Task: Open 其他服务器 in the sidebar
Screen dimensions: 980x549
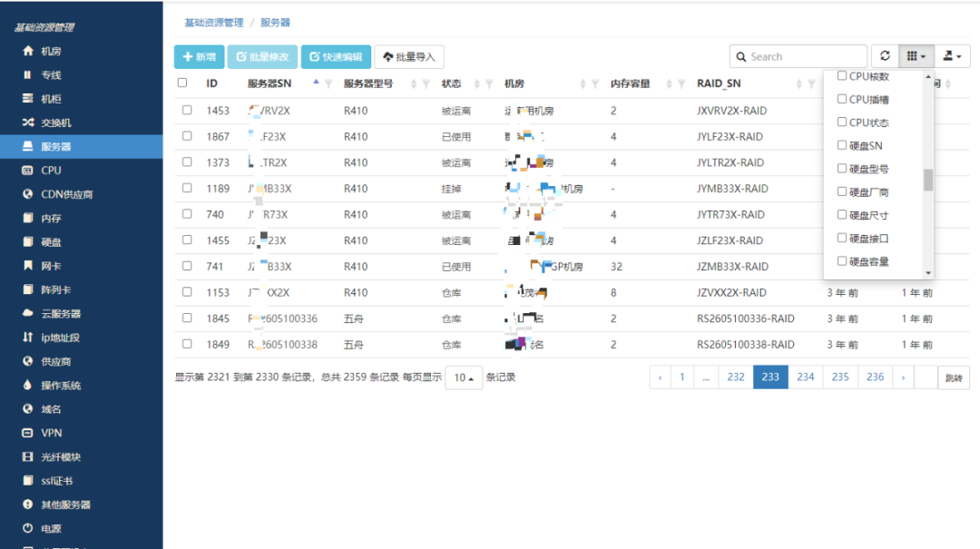Action: coord(82,505)
